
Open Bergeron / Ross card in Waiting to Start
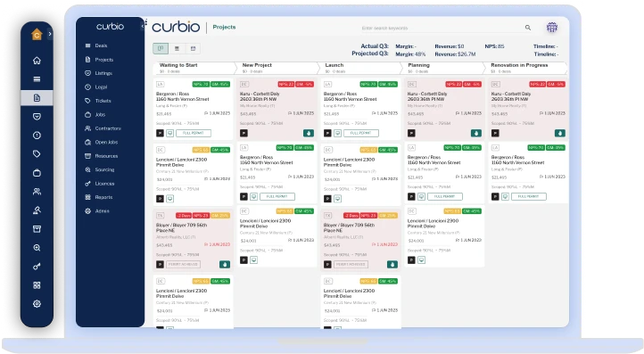[x=193, y=109]
